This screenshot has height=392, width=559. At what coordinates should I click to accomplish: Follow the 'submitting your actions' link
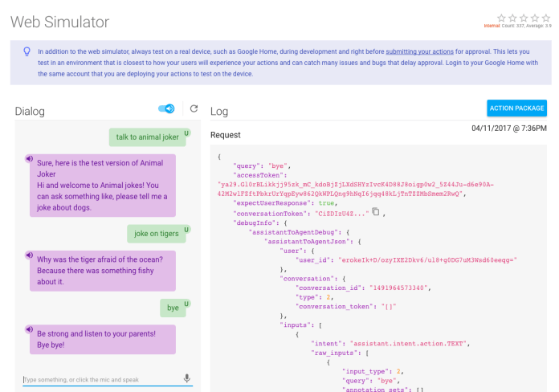(x=438, y=51)
